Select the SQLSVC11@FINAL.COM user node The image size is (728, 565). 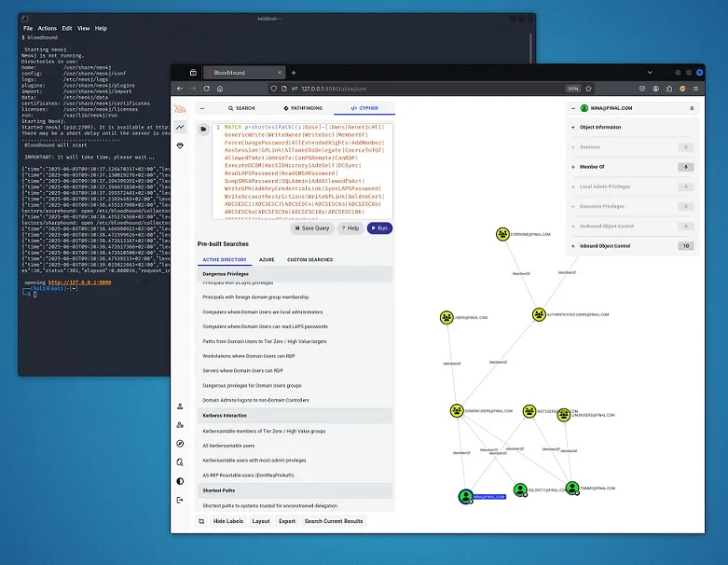(x=520, y=489)
